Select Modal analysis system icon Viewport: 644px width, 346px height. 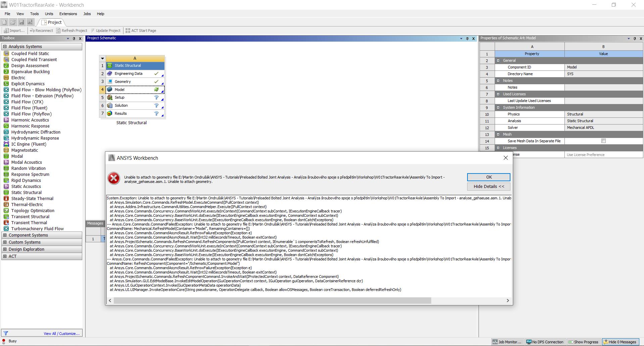(x=6, y=156)
